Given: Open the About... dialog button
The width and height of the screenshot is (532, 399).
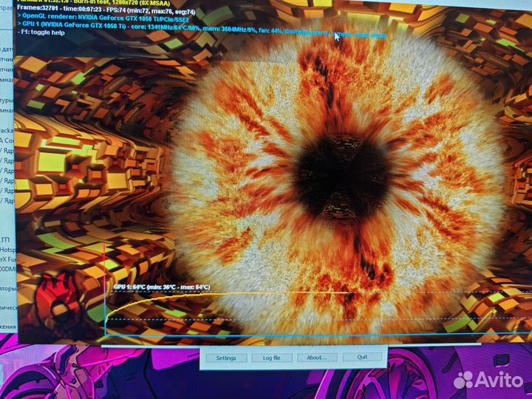Looking at the screenshot, I should click(317, 358).
